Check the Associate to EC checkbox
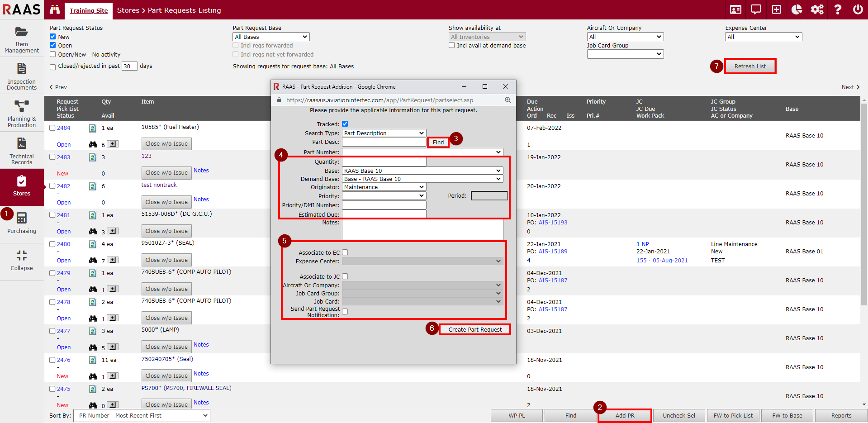Screen dimensions: 868x423 pos(345,252)
